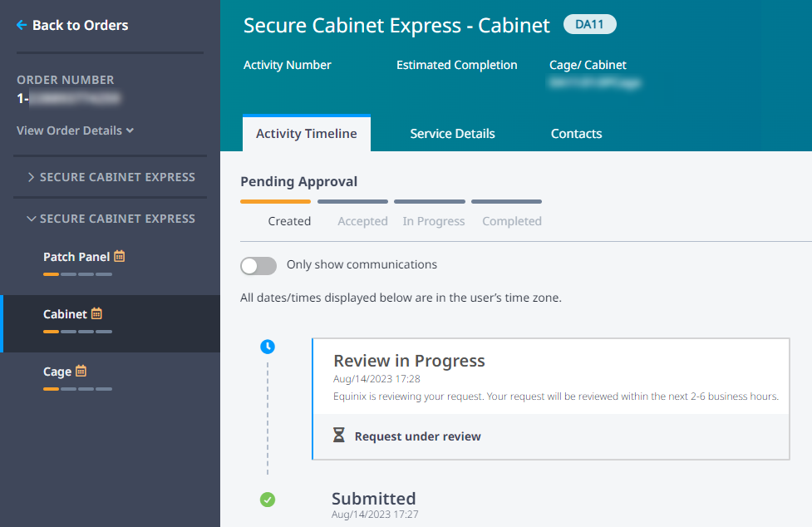
Task: Expand View Order Details chevron
Action: click(x=130, y=131)
